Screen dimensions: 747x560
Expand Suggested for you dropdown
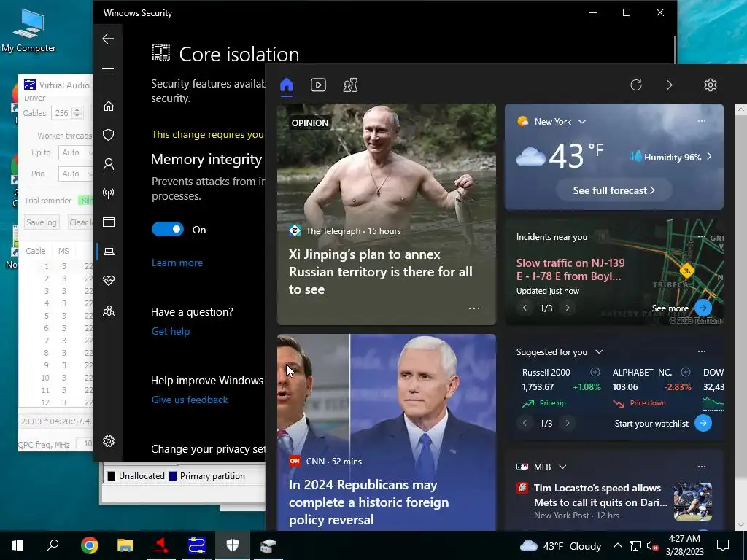(599, 352)
